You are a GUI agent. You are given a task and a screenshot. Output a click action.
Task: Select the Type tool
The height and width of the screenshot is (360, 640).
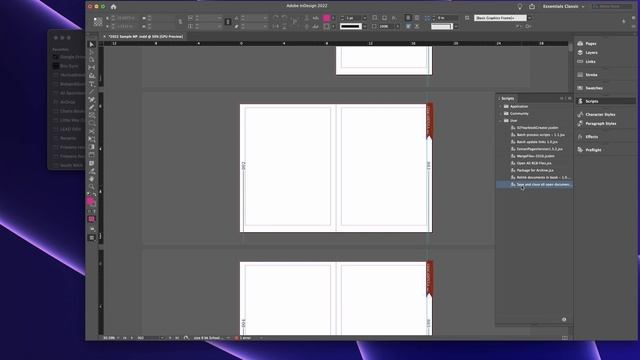92,84
